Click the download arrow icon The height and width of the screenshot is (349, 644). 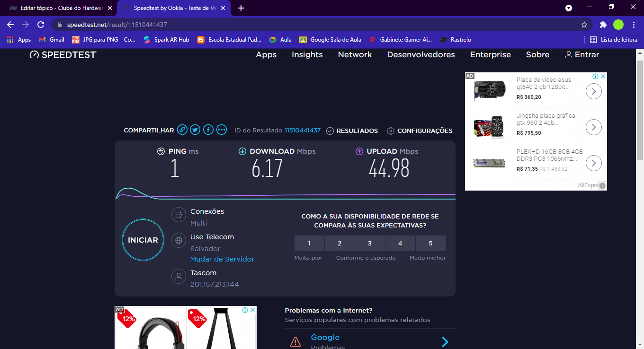click(x=242, y=151)
